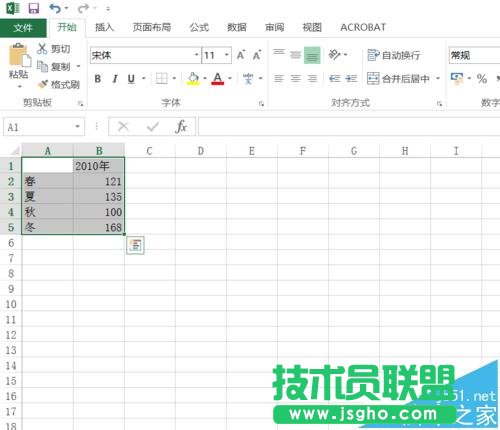Switch to the 页面布局 tab
Image resolution: width=500 pixels, height=430 pixels.
pyautogui.click(x=152, y=27)
